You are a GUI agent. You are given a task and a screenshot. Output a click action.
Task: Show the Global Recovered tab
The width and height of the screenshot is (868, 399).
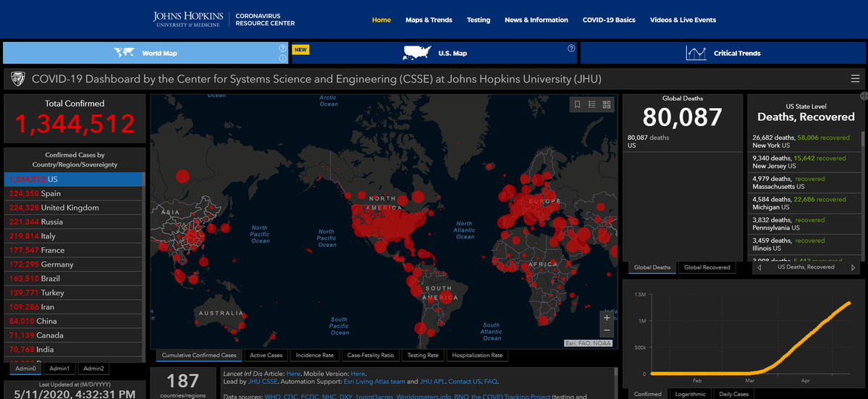click(707, 267)
